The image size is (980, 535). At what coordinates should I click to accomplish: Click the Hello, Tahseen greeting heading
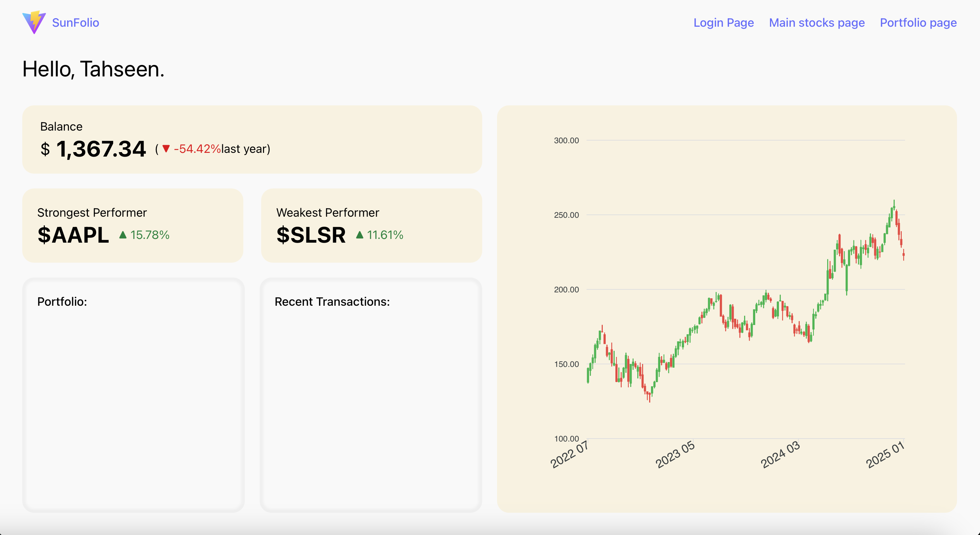coord(93,69)
